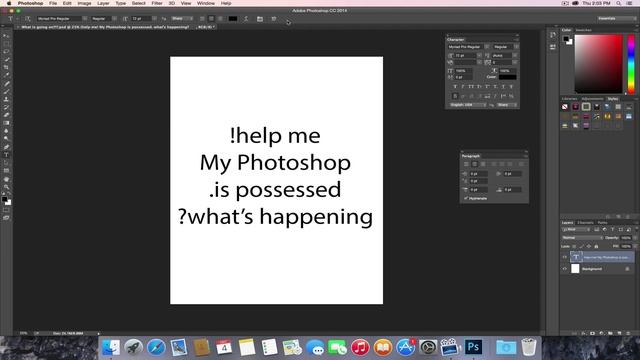Hide the Background layer with eye icon
640x360 pixels.
[x=564, y=269]
